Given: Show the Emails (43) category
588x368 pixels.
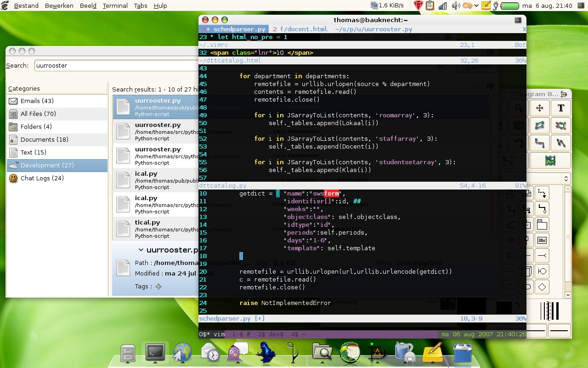Looking at the screenshot, I should point(57,101).
